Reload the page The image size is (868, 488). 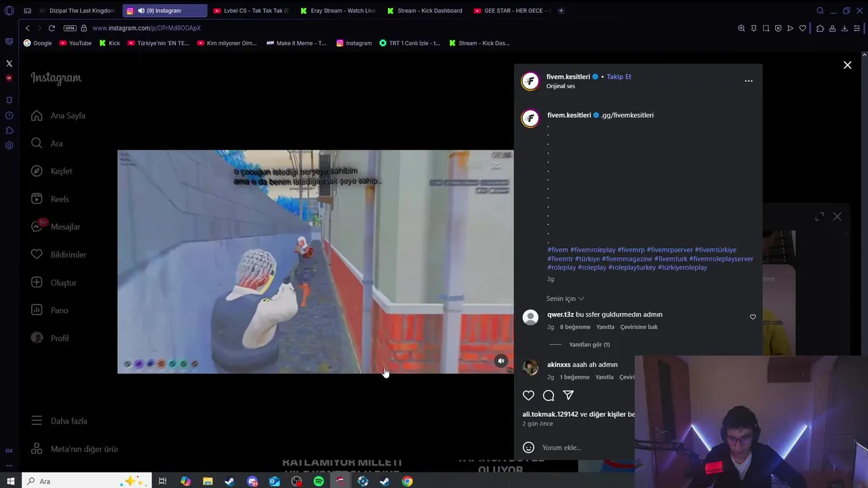pyautogui.click(x=52, y=28)
